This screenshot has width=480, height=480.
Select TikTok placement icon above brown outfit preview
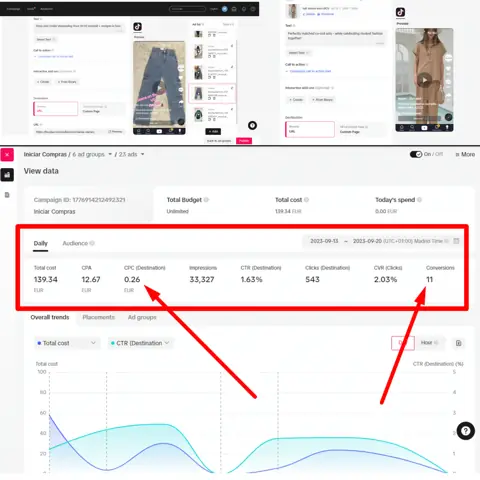[400, 12]
